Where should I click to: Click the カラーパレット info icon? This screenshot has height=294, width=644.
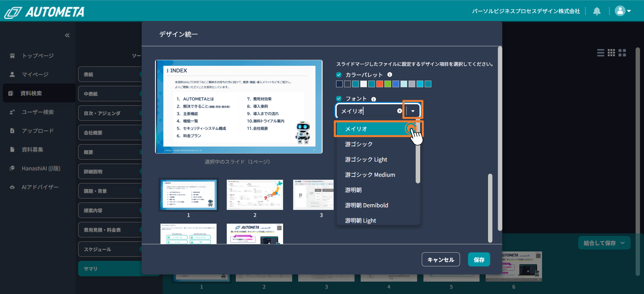389,74
